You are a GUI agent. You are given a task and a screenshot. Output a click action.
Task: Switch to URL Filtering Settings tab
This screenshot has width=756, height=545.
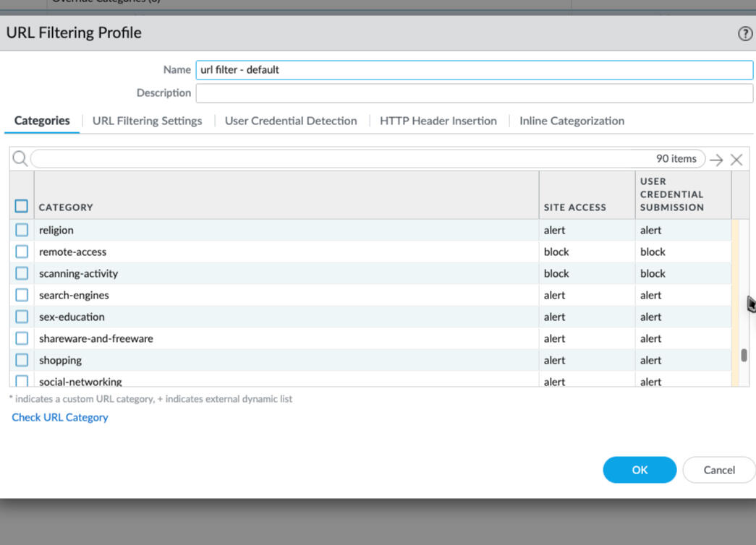(x=147, y=121)
